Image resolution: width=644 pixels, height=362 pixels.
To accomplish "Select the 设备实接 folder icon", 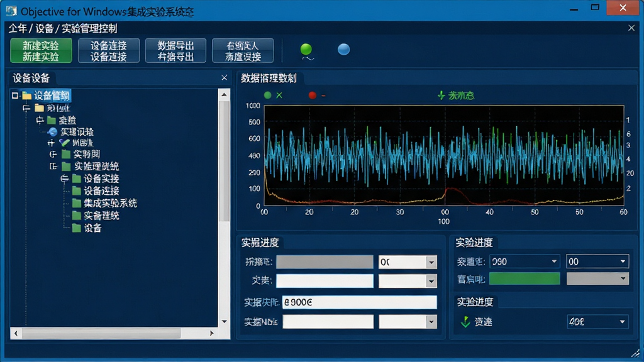I will [x=77, y=178].
